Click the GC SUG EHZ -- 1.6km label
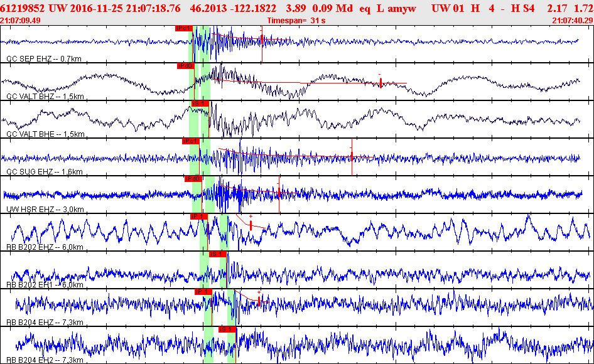 45,171
